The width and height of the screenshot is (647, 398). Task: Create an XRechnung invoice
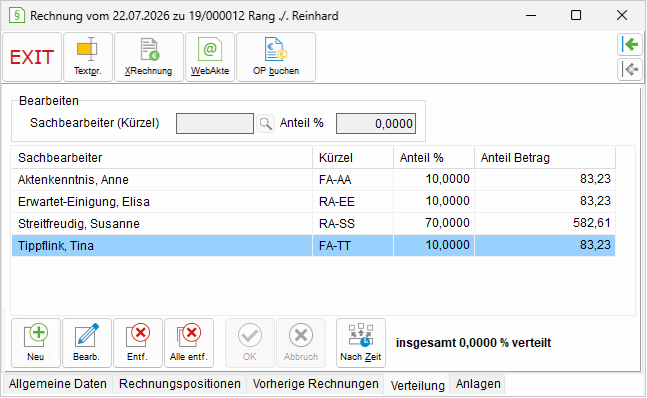pos(149,57)
